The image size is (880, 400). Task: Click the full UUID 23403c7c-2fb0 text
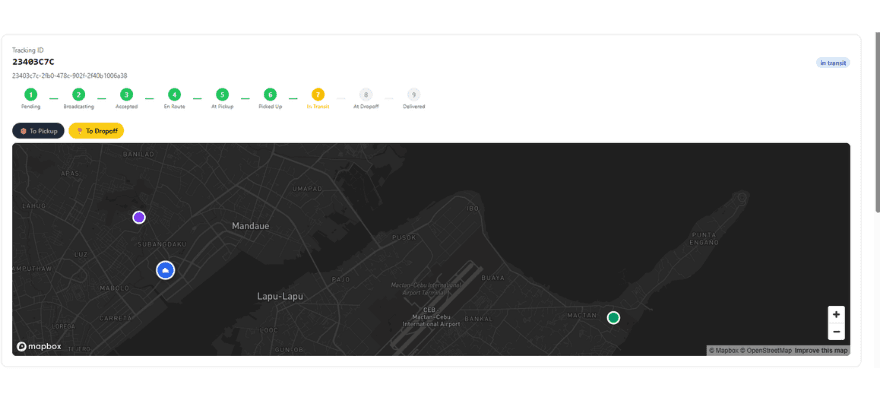70,75
